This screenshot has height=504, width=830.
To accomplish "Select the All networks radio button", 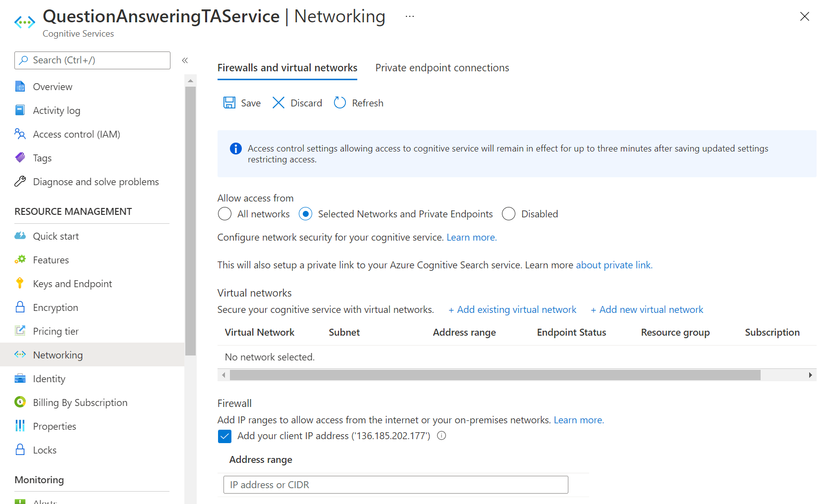I will pos(224,213).
